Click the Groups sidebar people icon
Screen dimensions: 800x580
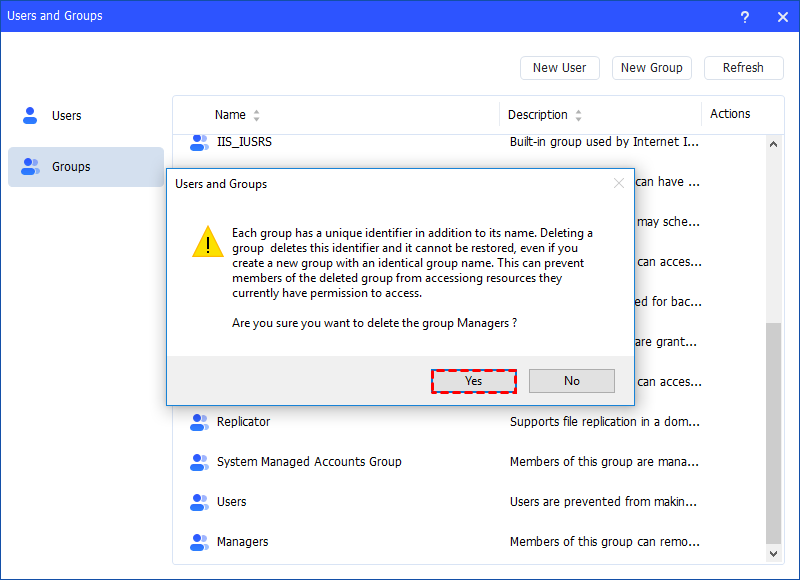(x=30, y=167)
